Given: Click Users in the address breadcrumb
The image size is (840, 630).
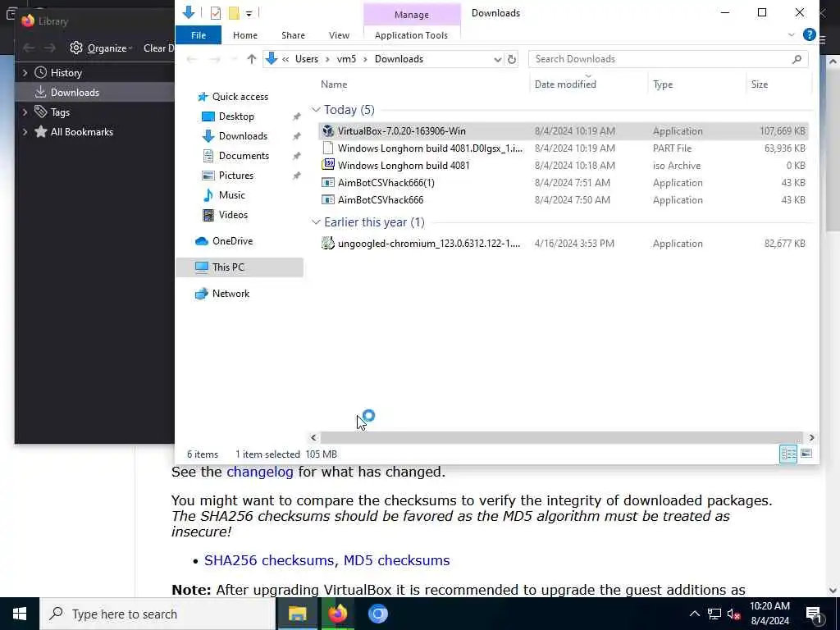Looking at the screenshot, I should click(x=307, y=59).
